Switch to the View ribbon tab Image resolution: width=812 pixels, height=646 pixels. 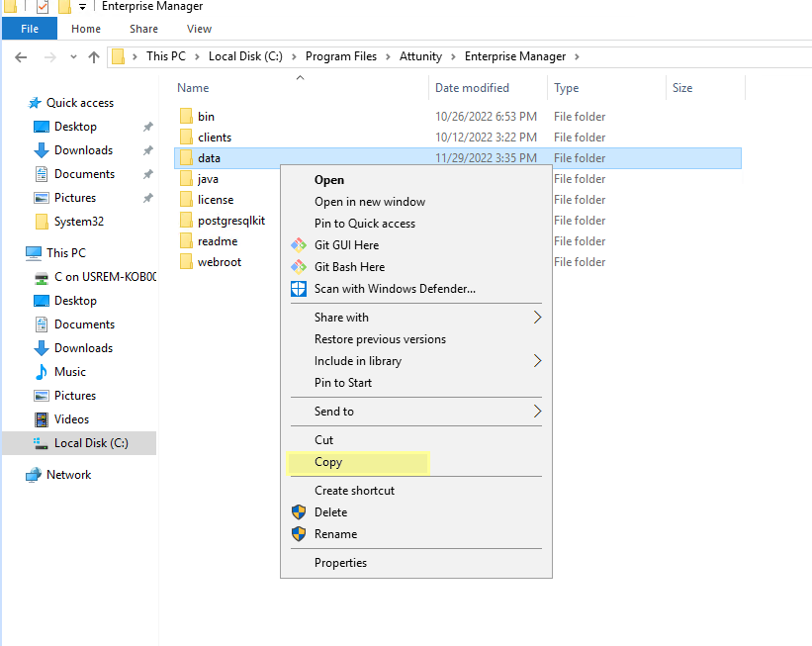tap(199, 29)
